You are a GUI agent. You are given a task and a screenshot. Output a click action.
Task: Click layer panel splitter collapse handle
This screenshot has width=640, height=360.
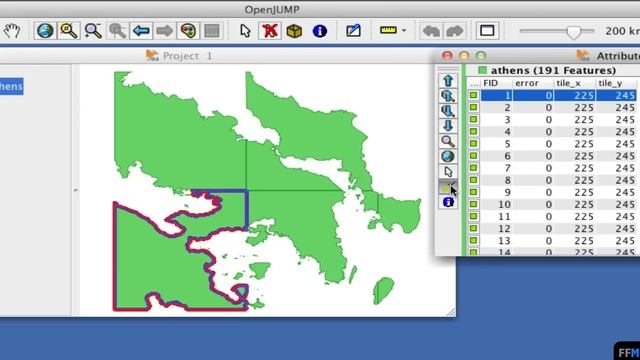pos(75,190)
